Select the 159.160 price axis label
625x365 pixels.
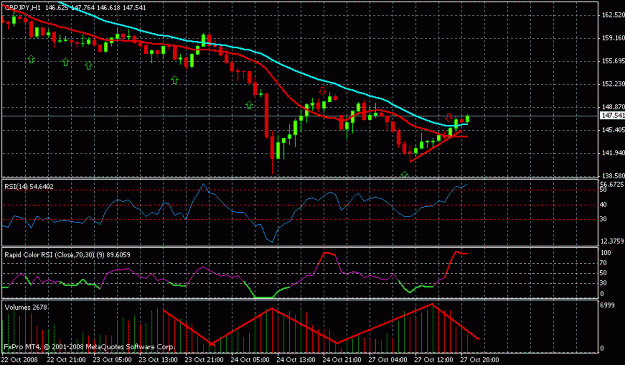pos(613,38)
